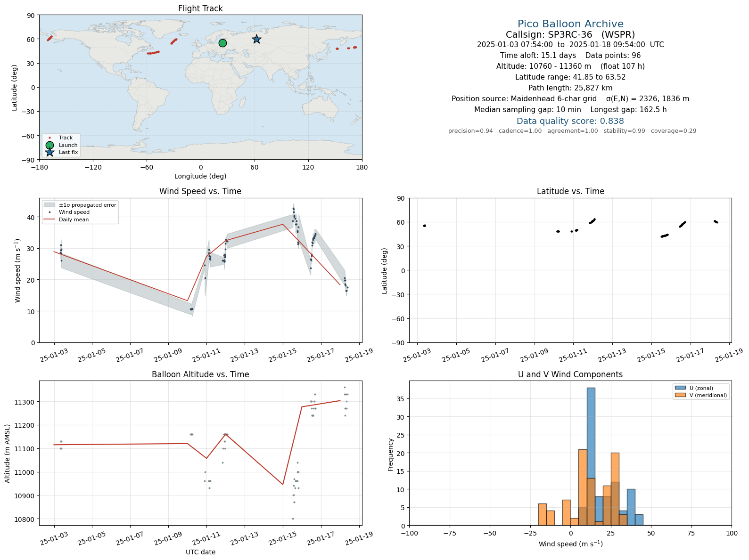Image resolution: width=749 pixels, height=560 pixels.
Task: Select the Wind speed entry in the wind legend
Action: coord(66,212)
